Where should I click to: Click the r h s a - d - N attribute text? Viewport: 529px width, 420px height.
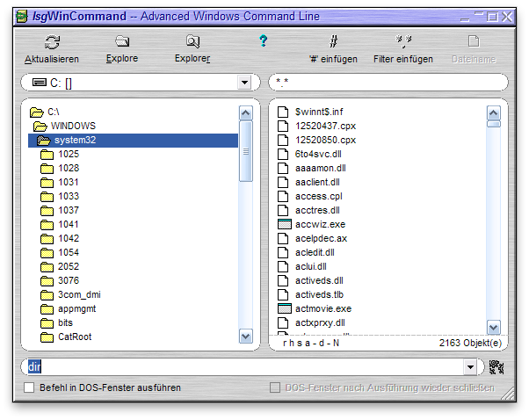point(311,343)
